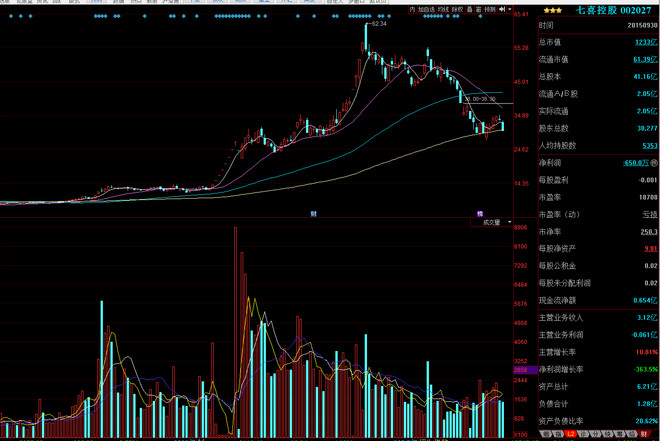Click the 市盈率（动）value 亏损
The width and height of the screenshot is (660, 441).
[x=650, y=215]
